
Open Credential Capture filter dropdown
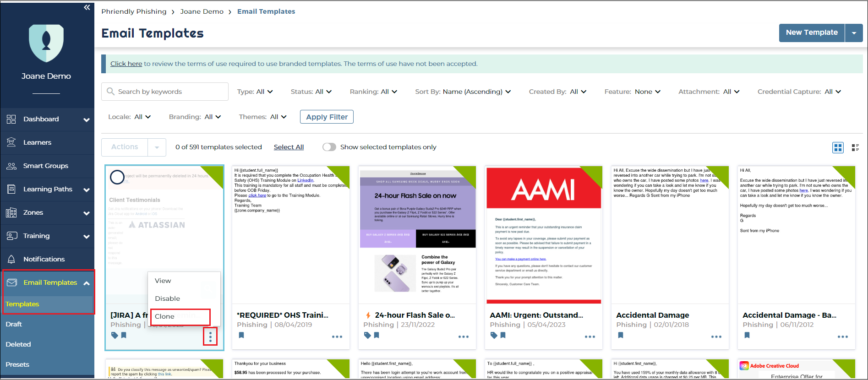click(x=799, y=92)
